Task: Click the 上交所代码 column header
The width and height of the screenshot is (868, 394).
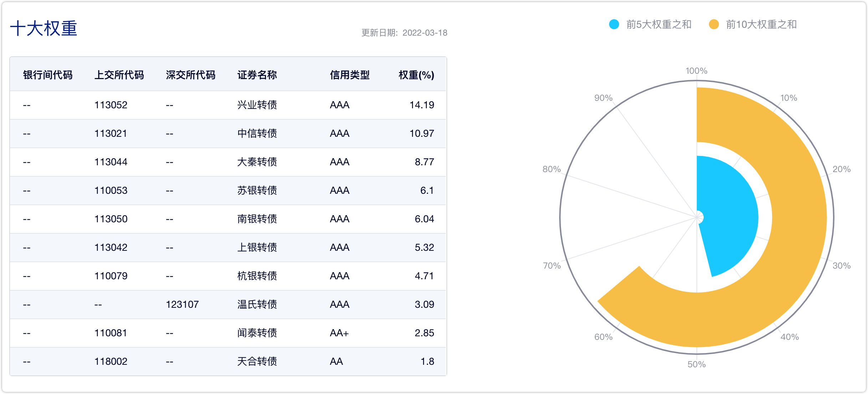Action: [119, 75]
